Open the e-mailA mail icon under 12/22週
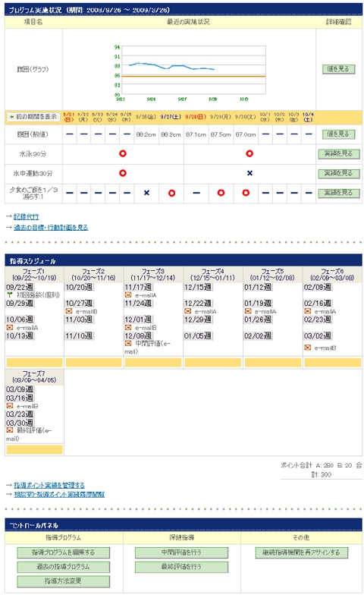This screenshot has height=595, width=364. pyautogui.click(x=188, y=311)
